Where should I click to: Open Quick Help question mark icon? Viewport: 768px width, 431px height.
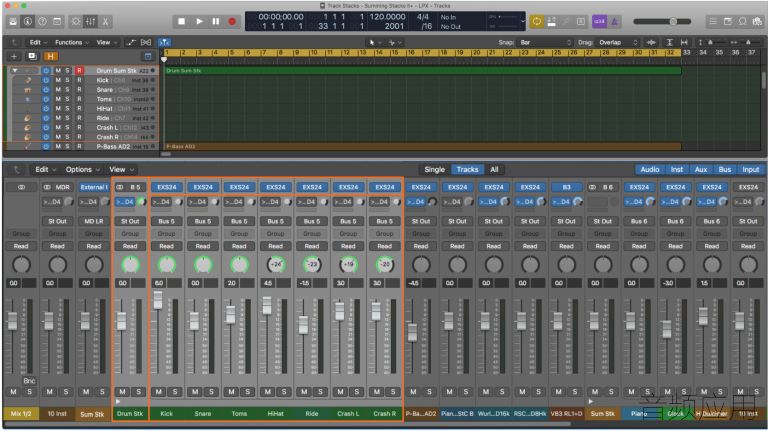pos(43,22)
